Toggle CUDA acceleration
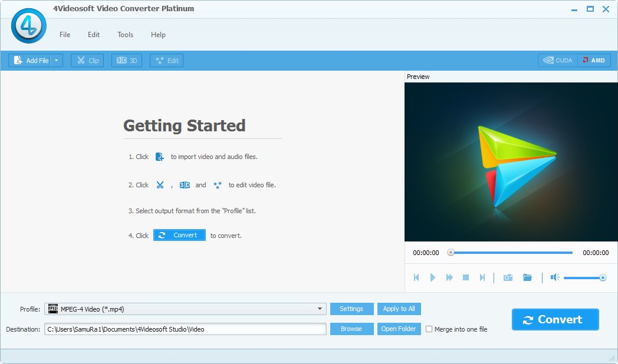 coord(558,60)
